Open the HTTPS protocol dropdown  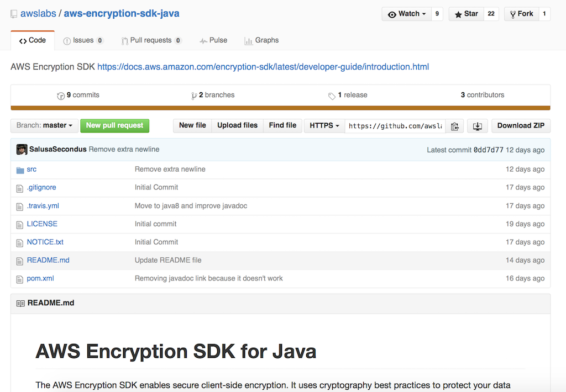tap(324, 126)
